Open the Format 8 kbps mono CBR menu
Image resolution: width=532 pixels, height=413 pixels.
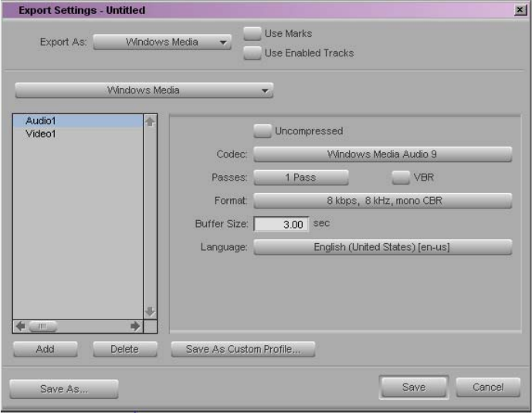[382, 201]
